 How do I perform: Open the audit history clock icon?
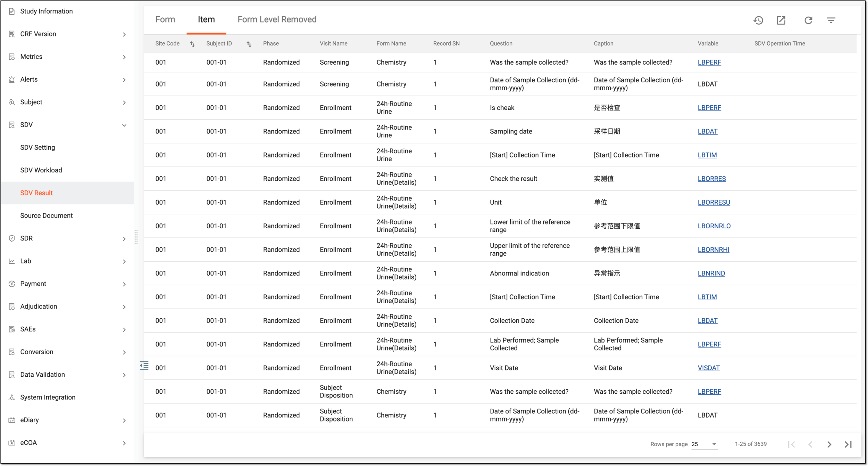tap(758, 20)
